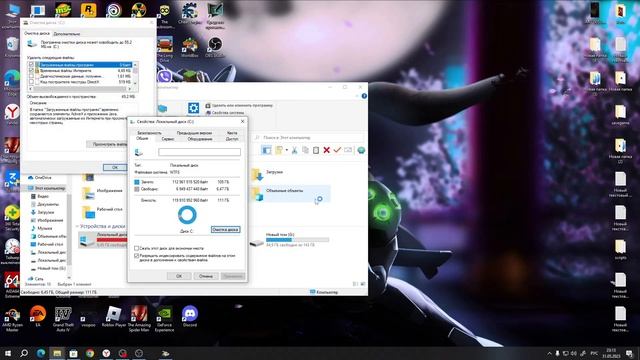Open the 'Сервис' tab in properties

[168, 139]
